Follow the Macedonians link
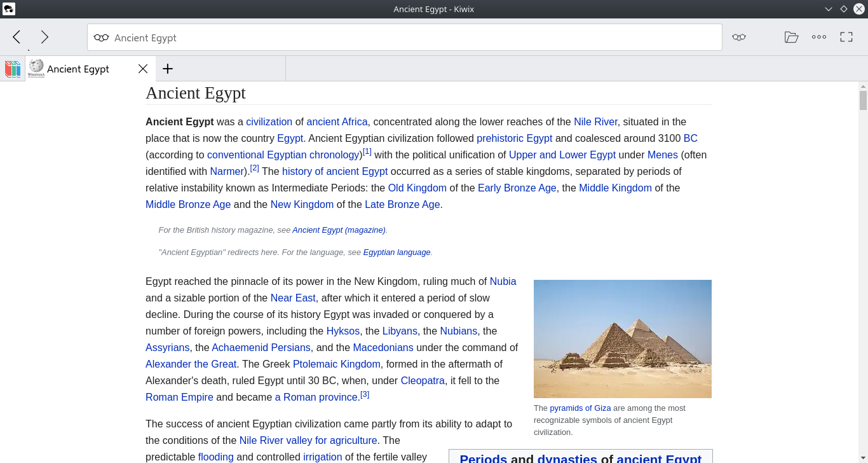Screen dimensions: 868x463 click(383, 347)
